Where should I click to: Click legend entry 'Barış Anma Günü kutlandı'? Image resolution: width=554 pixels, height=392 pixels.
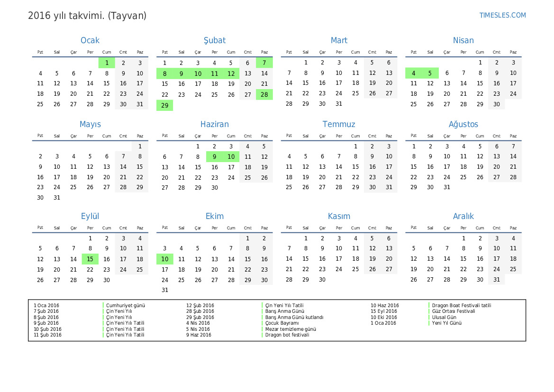294,318
